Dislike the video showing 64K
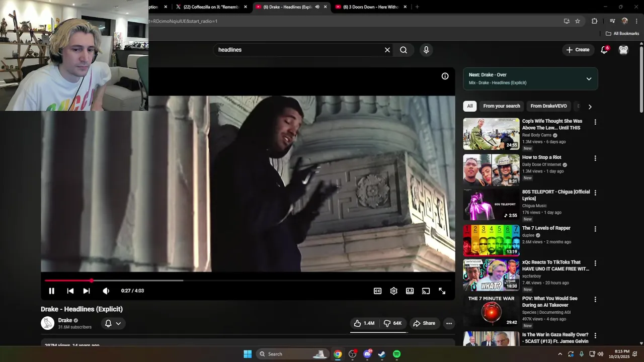 click(x=393, y=323)
